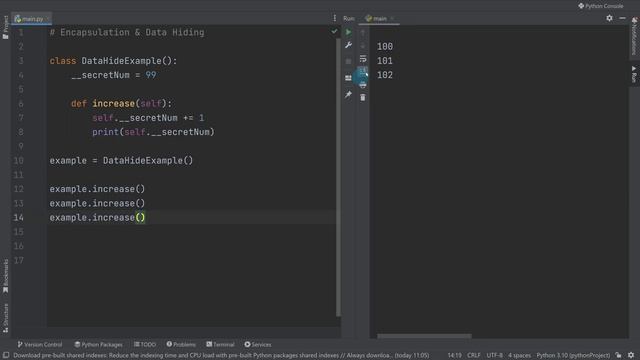Open the Python Console tool window
Image resolution: width=640 pixels, height=360 pixels.
[600, 6]
